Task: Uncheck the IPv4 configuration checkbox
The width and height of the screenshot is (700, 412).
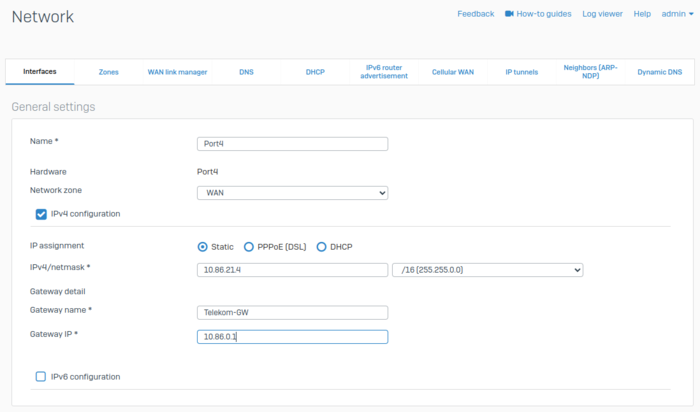Action: (41, 214)
